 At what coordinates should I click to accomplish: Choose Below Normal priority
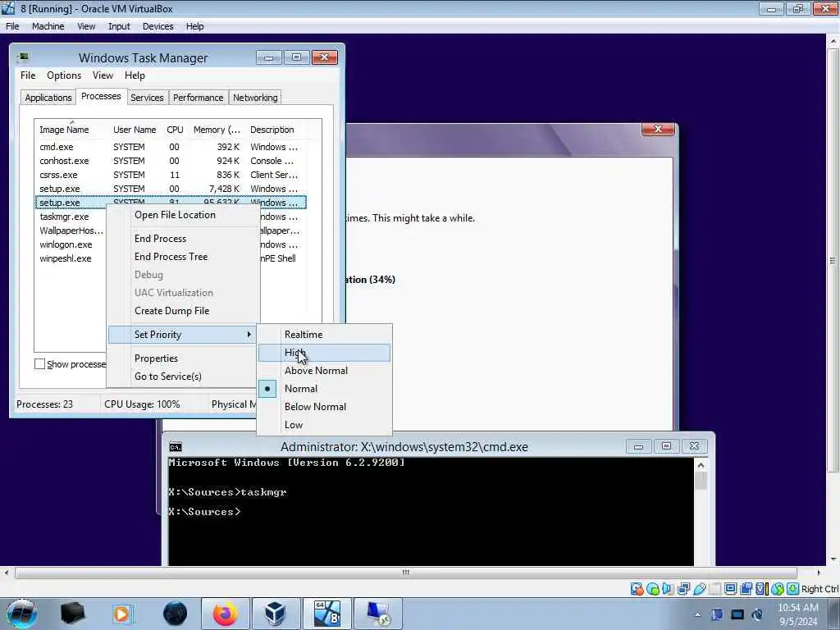coord(324,407)
